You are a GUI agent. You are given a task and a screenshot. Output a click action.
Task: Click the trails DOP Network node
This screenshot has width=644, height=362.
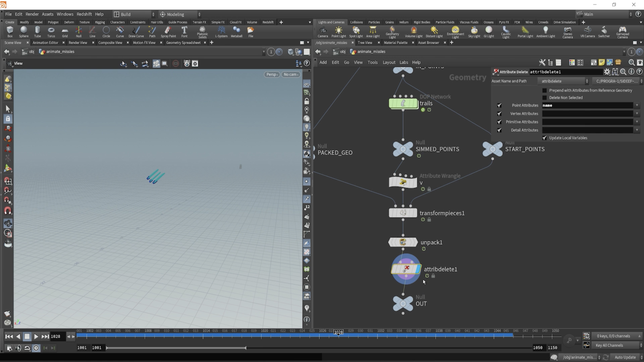(403, 103)
